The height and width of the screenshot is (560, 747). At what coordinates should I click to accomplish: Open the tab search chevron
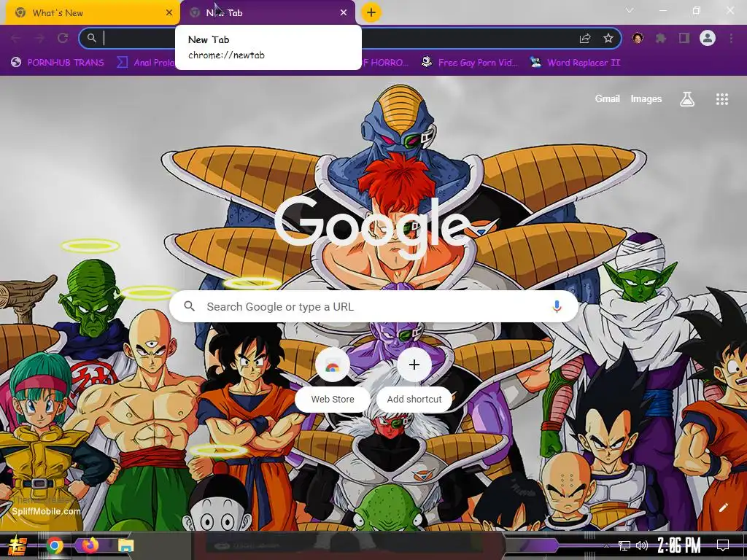point(630,10)
